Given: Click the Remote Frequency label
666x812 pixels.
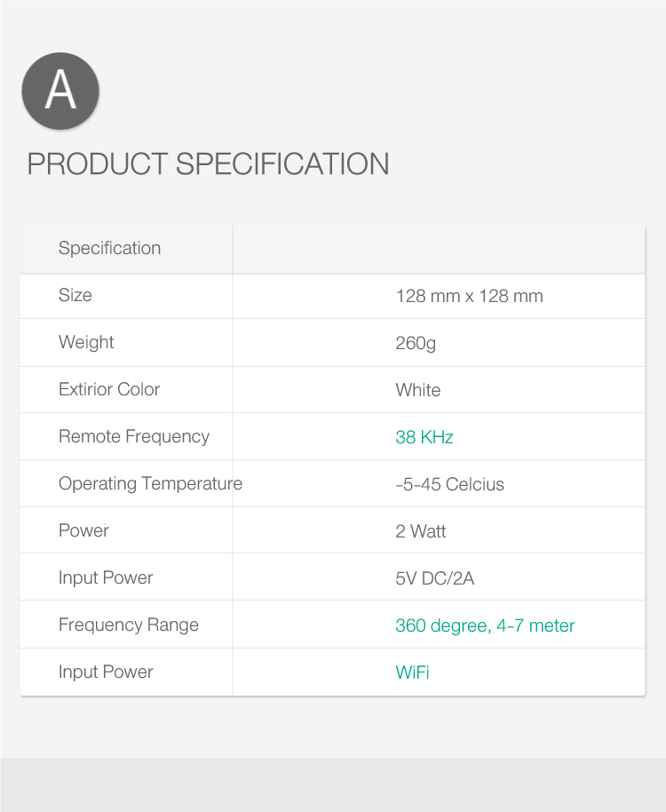Looking at the screenshot, I should (134, 436).
